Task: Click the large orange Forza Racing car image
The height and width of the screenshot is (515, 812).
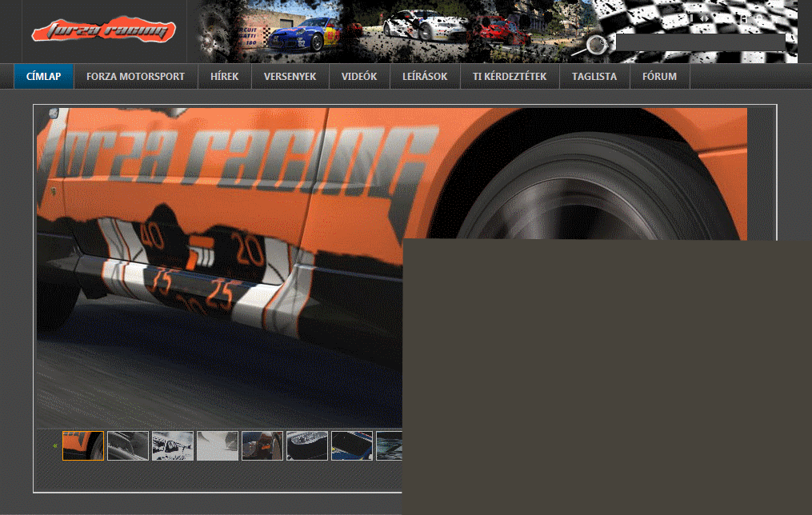Action: point(391,267)
